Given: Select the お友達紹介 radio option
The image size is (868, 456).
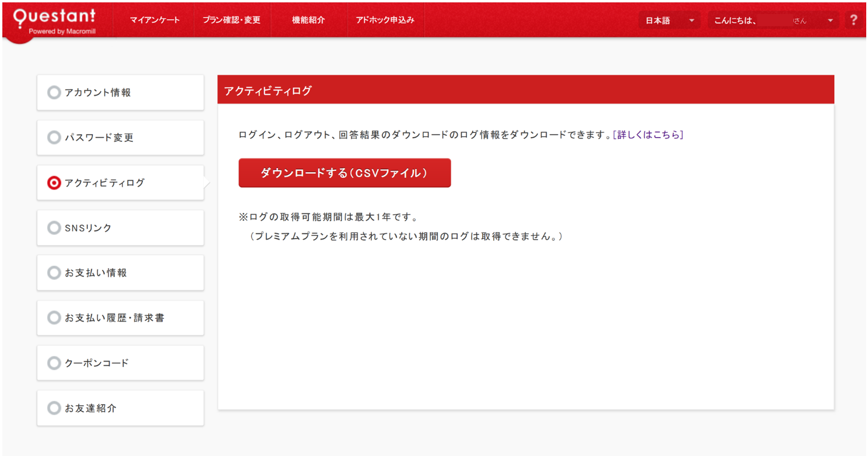Looking at the screenshot, I should pyautogui.click(x=120, y=408).
